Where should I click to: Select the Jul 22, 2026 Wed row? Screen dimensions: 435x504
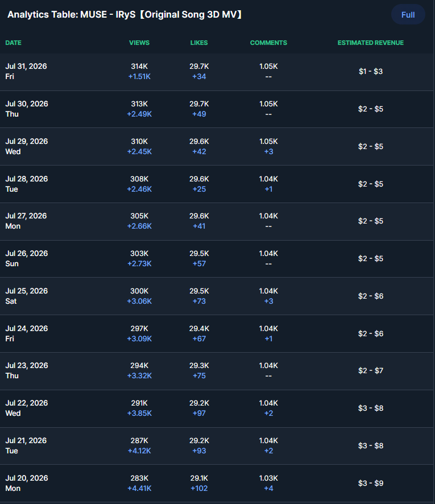click(x=217, y=408)
